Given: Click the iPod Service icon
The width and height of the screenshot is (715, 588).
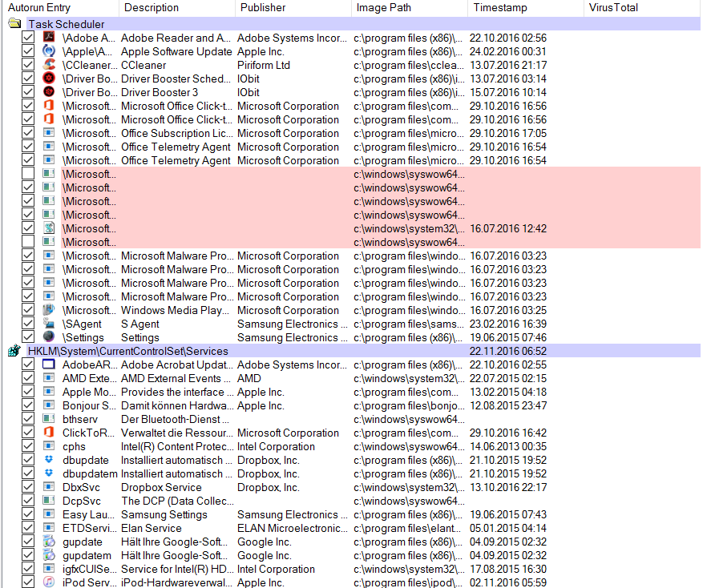Looking at the screenshot, I should click(49, 582).
